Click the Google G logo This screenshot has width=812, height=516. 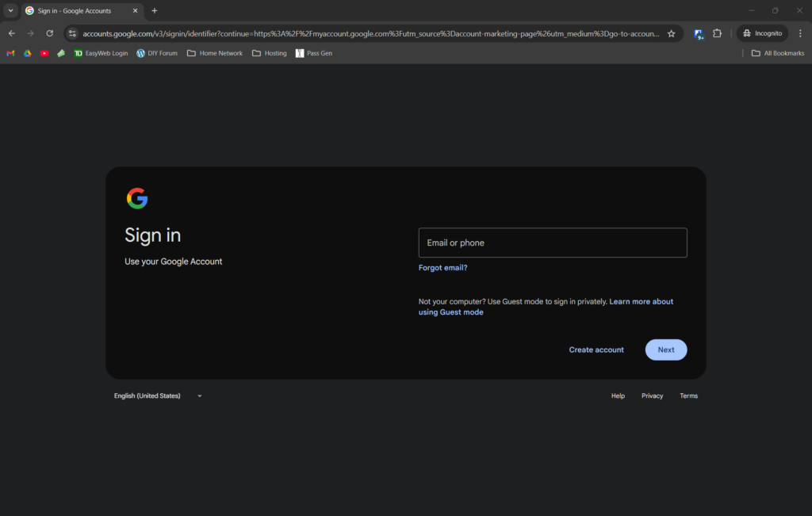137,198
